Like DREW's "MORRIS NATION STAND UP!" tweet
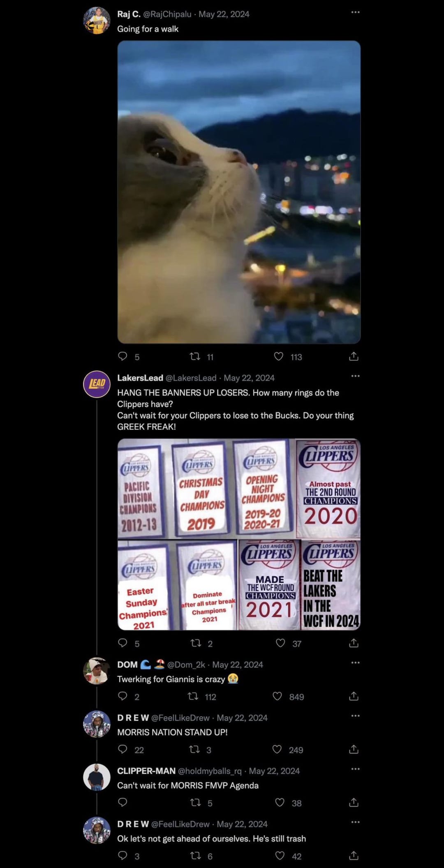The width and height of the screenshot is (444, 868). 277,749
